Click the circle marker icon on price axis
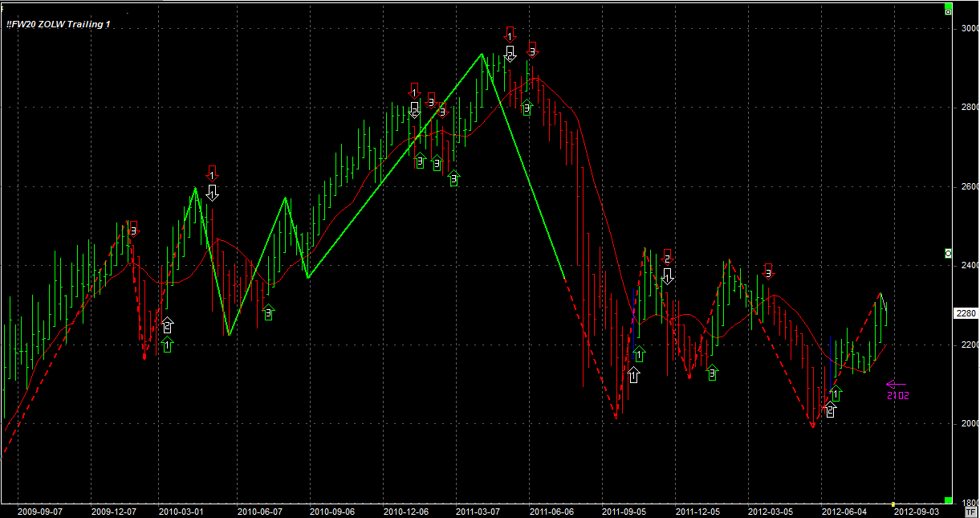Viewport: 980px width, 518px height. 948,253
